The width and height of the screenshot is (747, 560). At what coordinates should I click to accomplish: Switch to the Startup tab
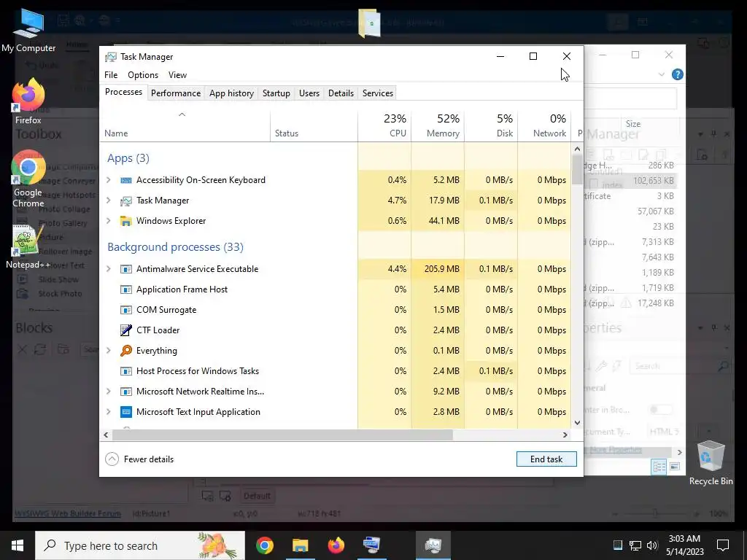(276, 93)
